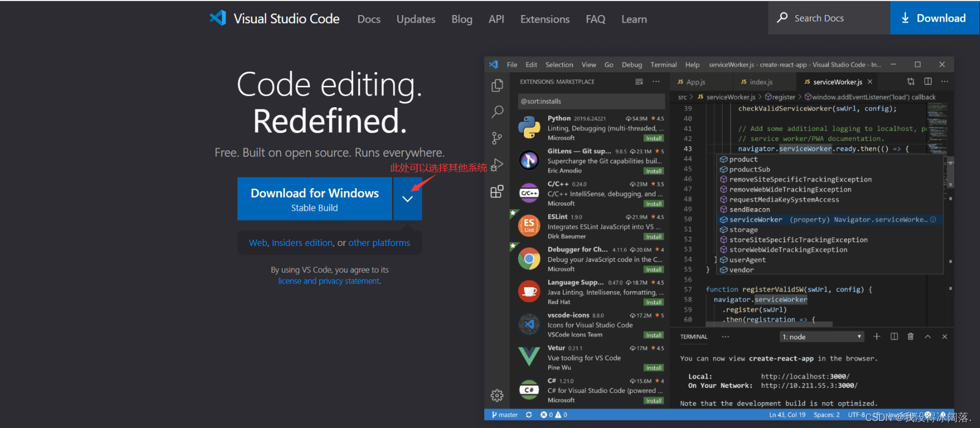Screen dimensions: 980x428
Task: Click the GitLens extension icon
Action: pos(529,160)
